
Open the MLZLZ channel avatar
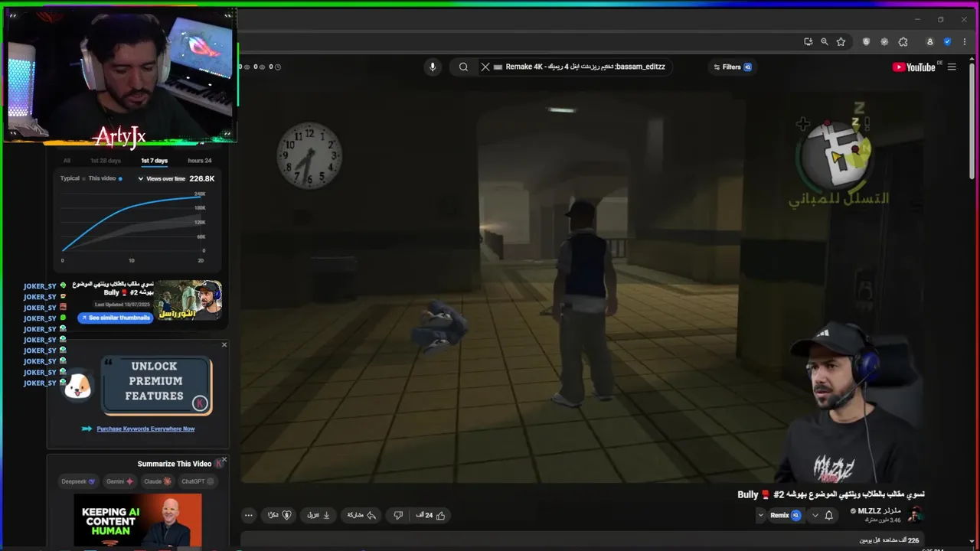(x=915, y=515)
